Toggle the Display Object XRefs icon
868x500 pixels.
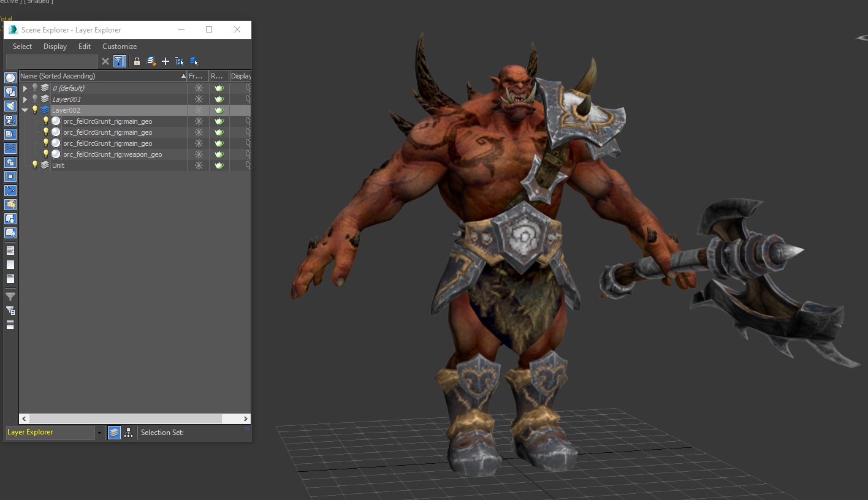(10, 176)
